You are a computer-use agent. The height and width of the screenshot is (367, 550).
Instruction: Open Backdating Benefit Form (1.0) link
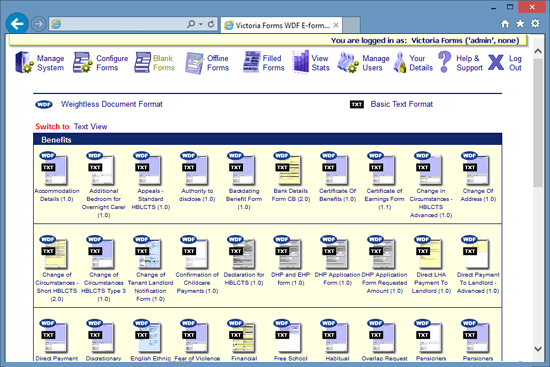[244, 199]
